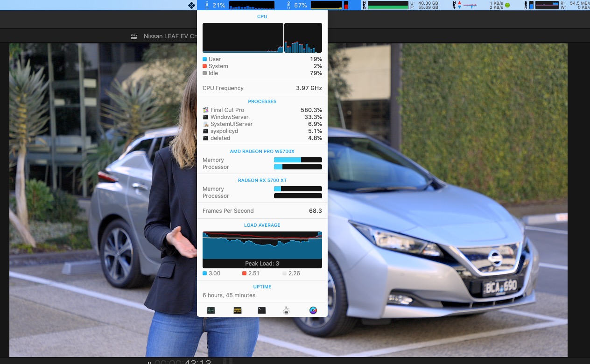This screenshot has height=364, width=590.
Task: Open Console app icon in the footer
Action: point(237,310)
